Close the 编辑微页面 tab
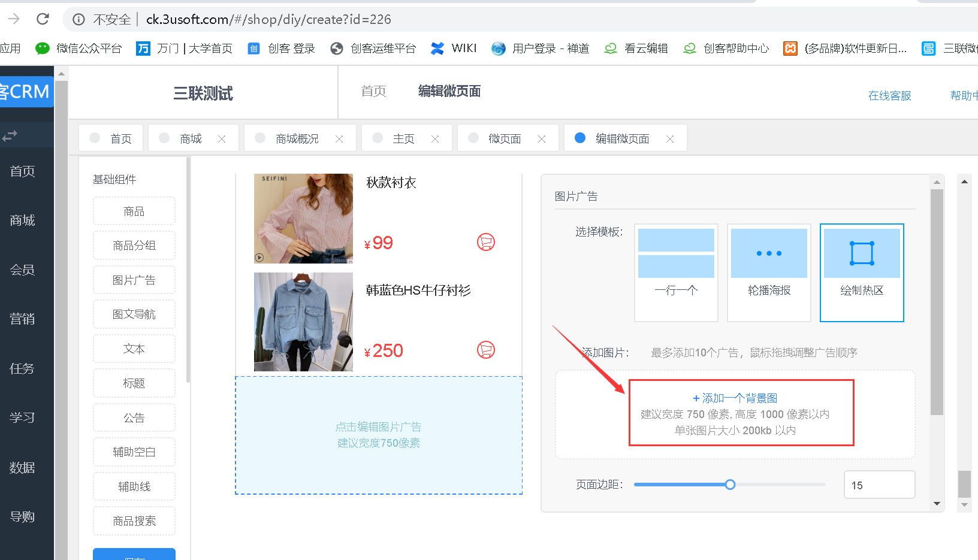This screenshot has width=978, height=560. [x=670, y=139]
